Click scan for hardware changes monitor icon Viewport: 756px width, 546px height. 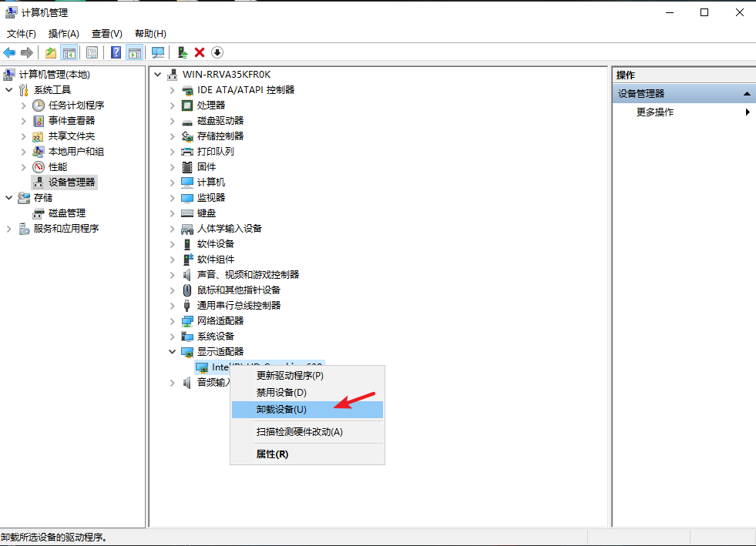tap(158, 52)
